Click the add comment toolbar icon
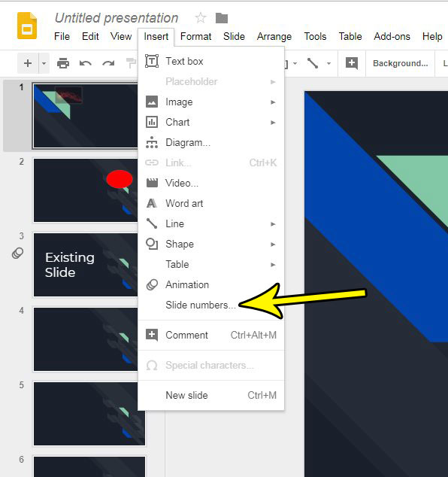 tap(352, 63)
